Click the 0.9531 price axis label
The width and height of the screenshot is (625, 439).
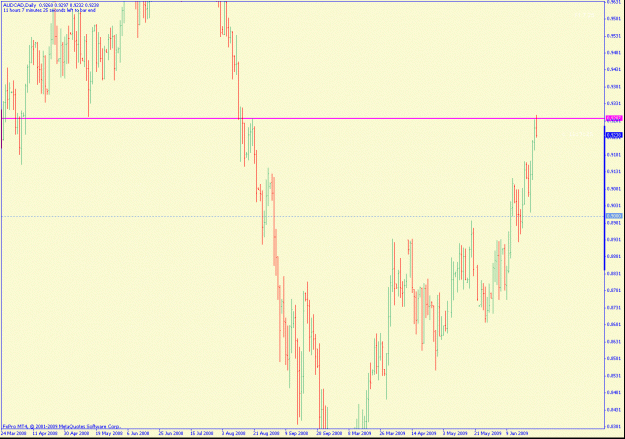(614, 36)
